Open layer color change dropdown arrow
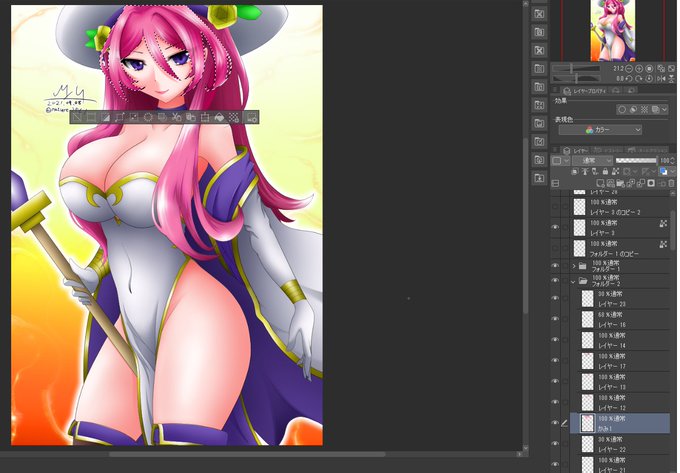 (673, 172)
